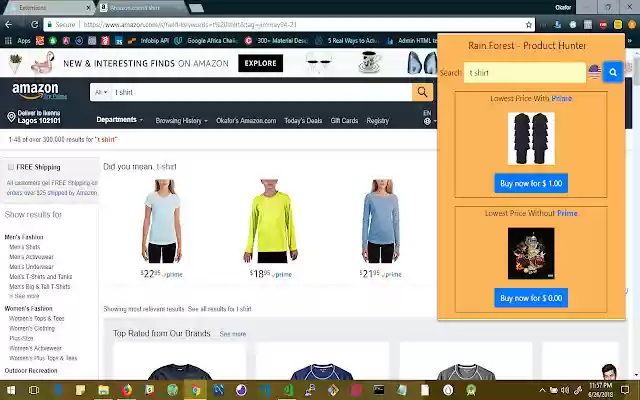Click the Product Hunter search input
Image resolution: width=640 pixels, height=400 pixels.
point(525,73)
